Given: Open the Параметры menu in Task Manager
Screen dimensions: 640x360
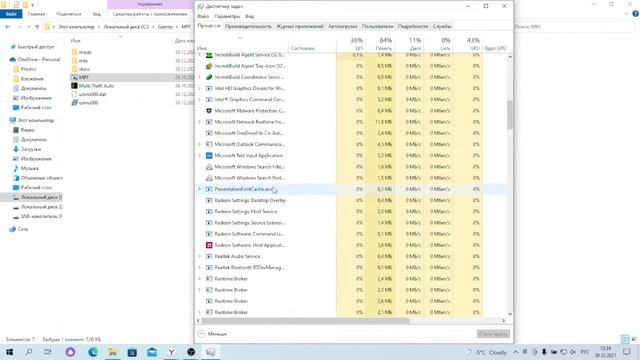Looking at the screenshot, I should point(227,16).
